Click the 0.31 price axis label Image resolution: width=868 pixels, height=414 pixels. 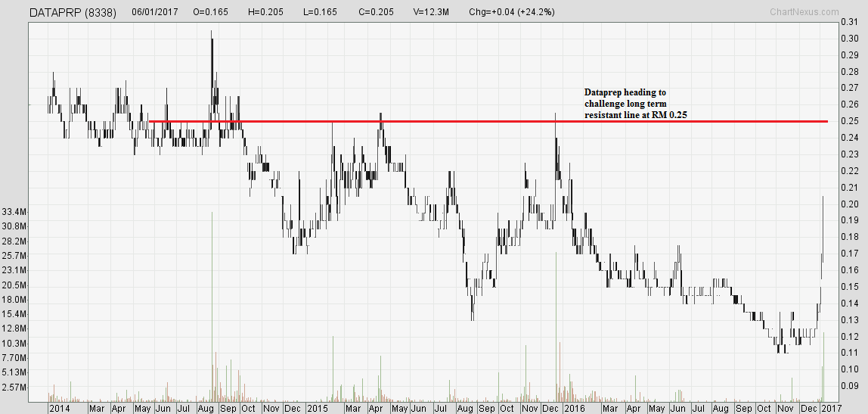(x=849, y=22)
